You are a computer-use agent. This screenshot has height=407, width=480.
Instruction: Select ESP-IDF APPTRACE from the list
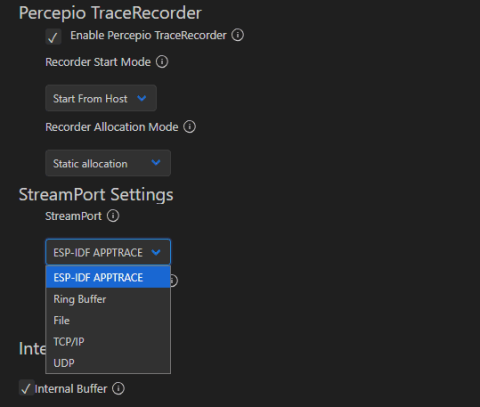click(108, 277)
